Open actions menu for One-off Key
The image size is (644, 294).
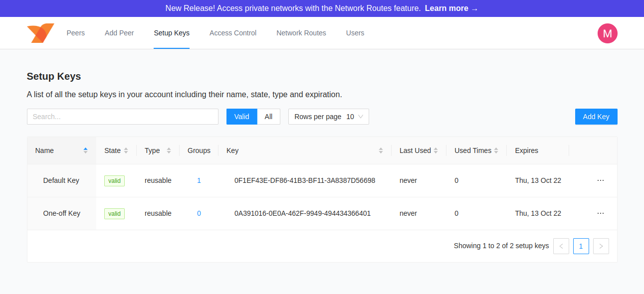tap(600, 213)
